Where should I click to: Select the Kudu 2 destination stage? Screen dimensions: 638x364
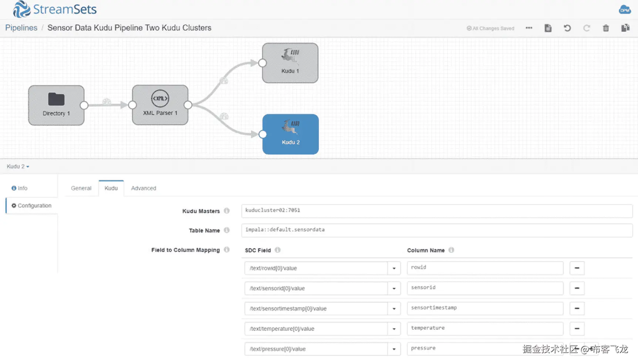tap(291, 134)
